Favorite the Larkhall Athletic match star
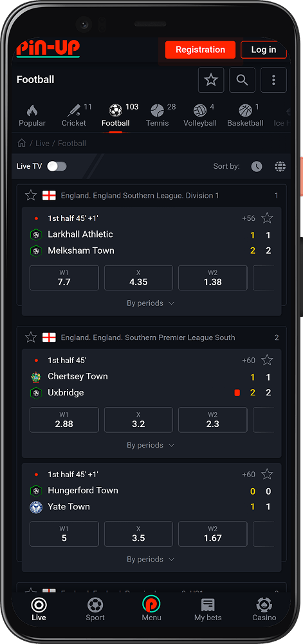The width and height of the screenshot is (303, 644). tap(267, 218)
